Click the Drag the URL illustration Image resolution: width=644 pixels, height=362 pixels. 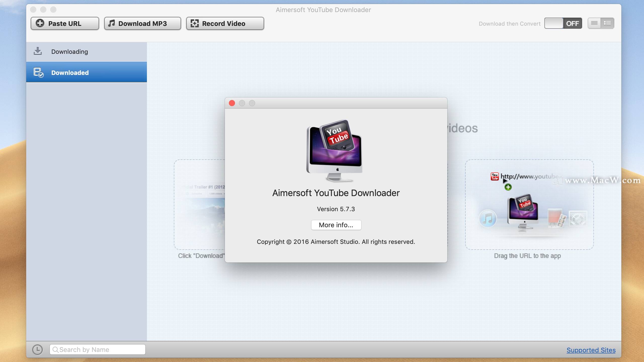coord(530,204)
